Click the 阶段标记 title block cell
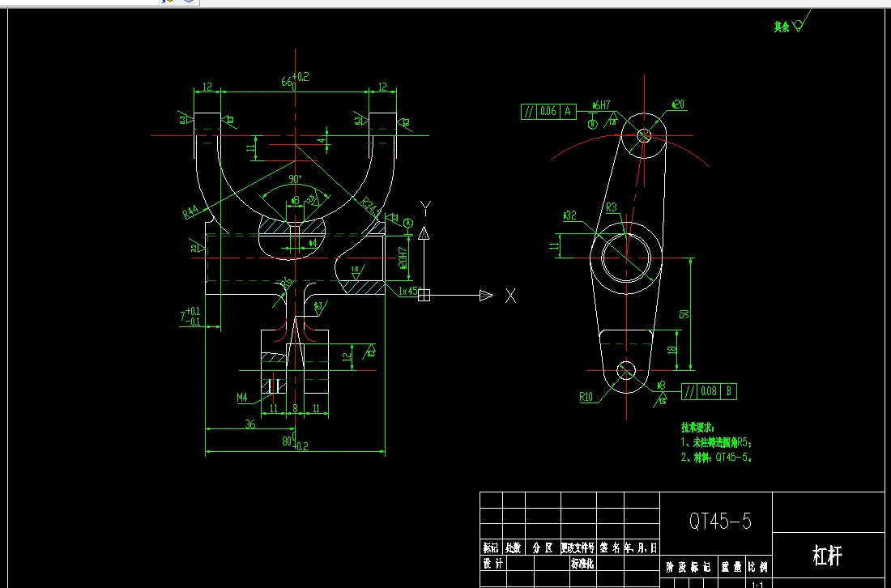This screenshot has width=891, height=588. click(x=688, y=567)
